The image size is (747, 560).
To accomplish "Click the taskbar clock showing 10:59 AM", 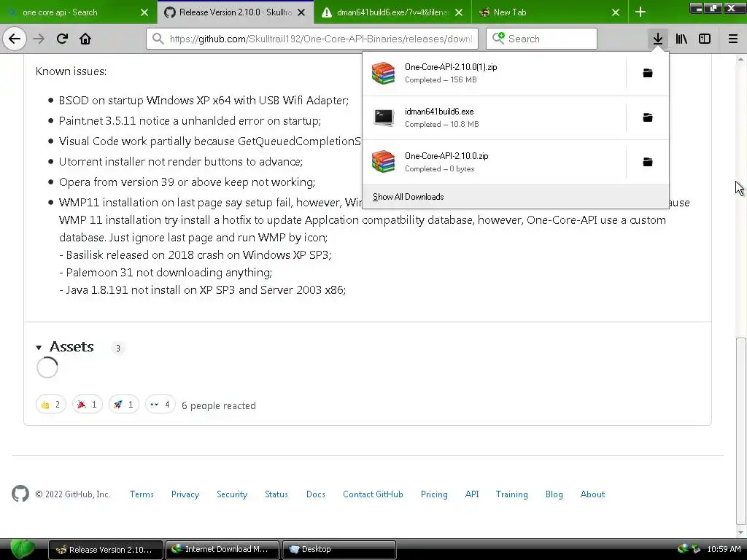I will [x=724, y=549].
